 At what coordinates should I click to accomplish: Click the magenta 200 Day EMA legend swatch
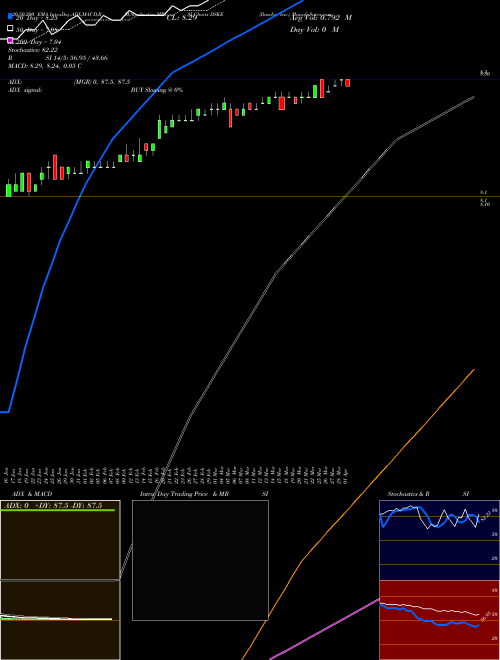[10, 40]
